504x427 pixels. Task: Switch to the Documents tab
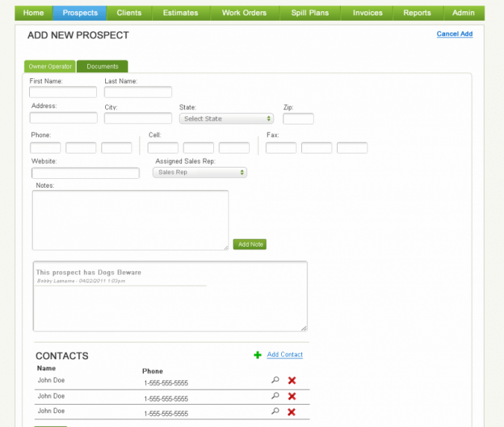(x=102, y=66)
